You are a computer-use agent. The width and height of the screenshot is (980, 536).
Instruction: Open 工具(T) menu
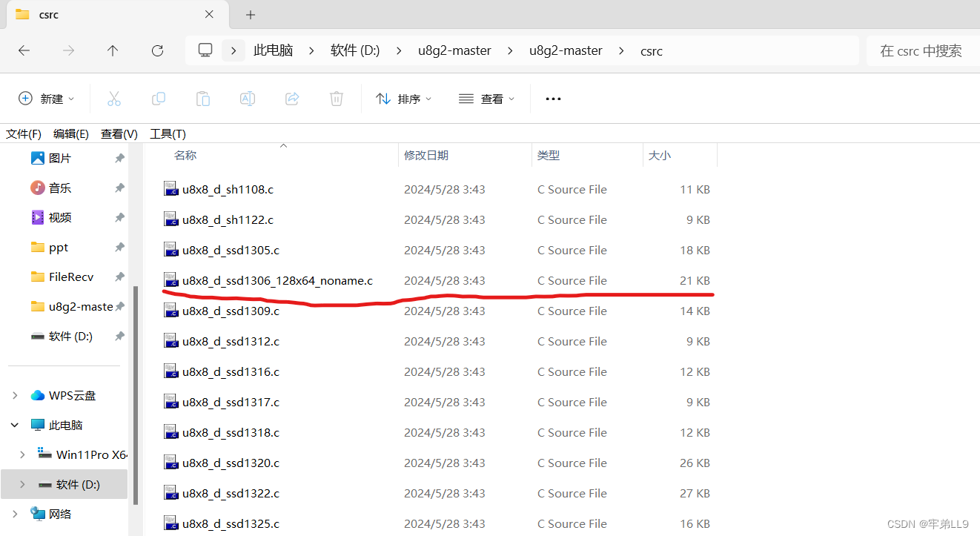(168, 133)
